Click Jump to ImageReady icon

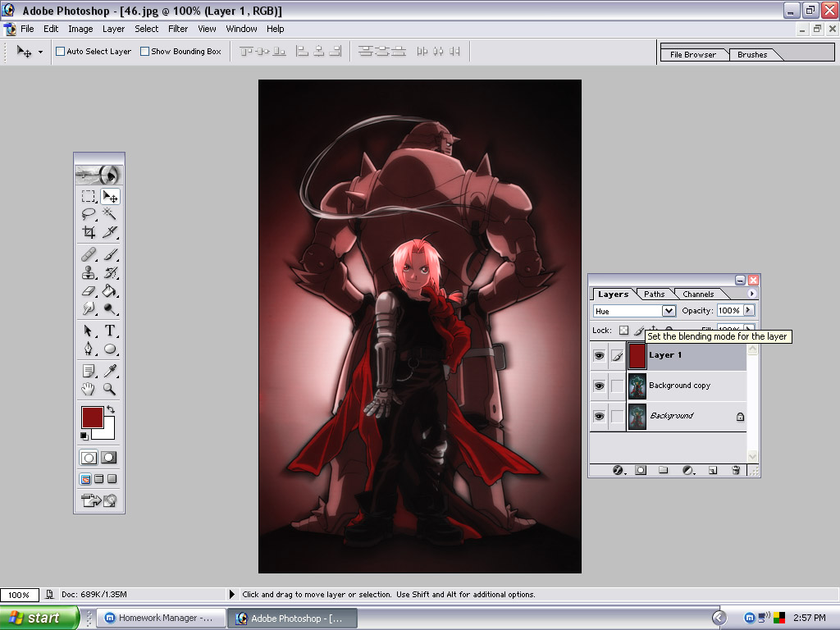(98, 500)
